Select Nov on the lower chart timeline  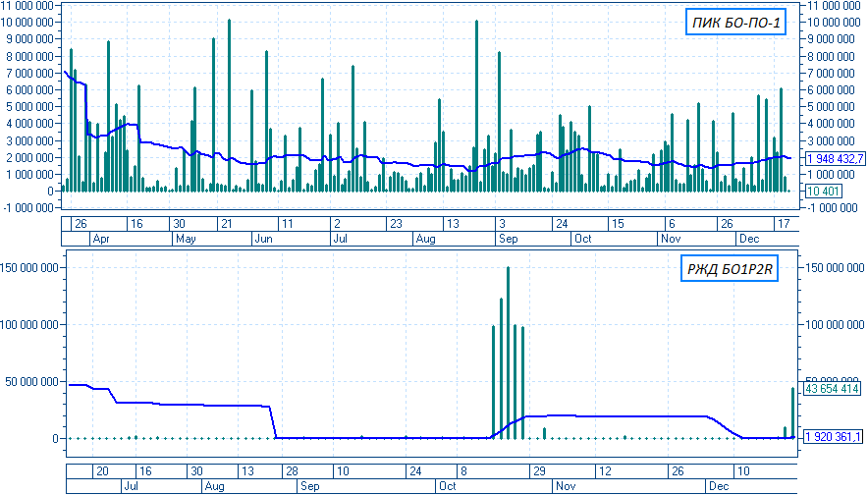[566, 486]
